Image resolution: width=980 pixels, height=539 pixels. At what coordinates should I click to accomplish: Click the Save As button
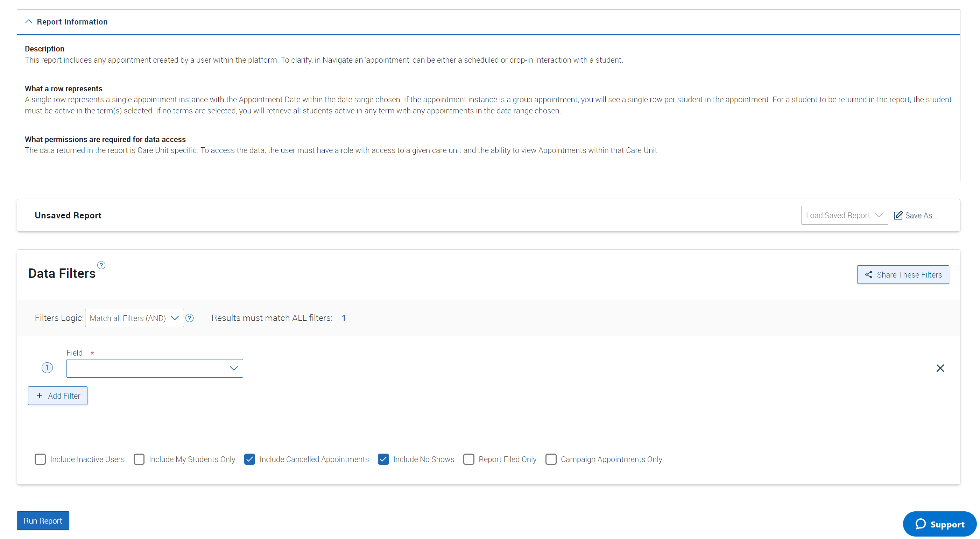coord(917,215)
